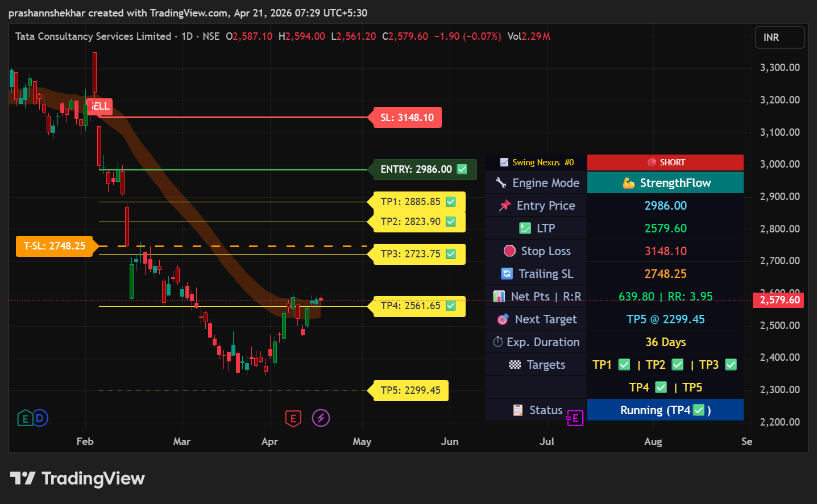
Task: Click the checkmark on TP3 2723.75 label
Action: tap(451, 254)
